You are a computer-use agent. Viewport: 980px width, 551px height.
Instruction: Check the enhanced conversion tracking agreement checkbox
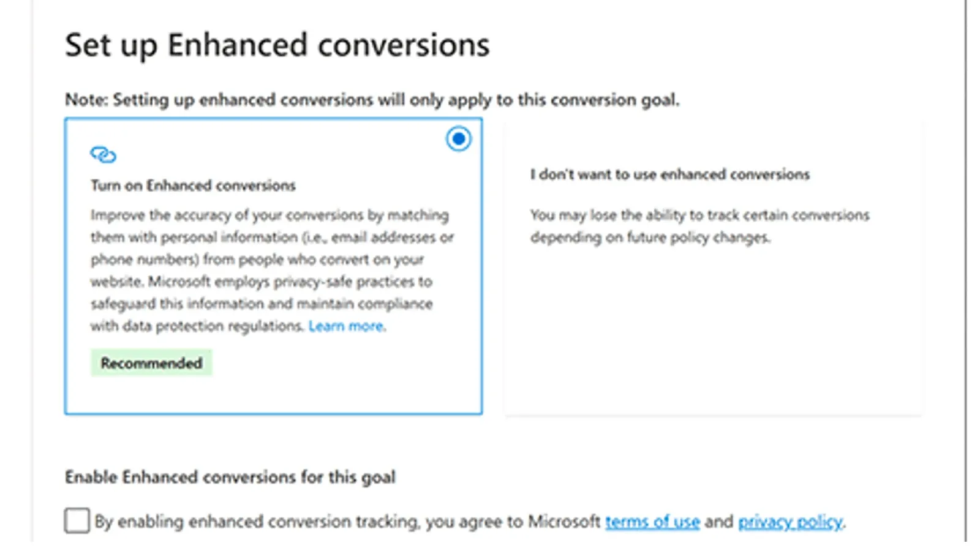point(76,521)
